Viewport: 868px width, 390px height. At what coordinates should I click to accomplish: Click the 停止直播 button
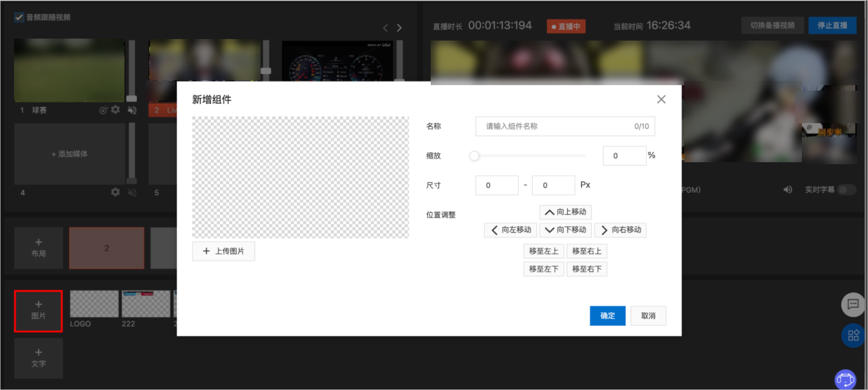[832, 26]
